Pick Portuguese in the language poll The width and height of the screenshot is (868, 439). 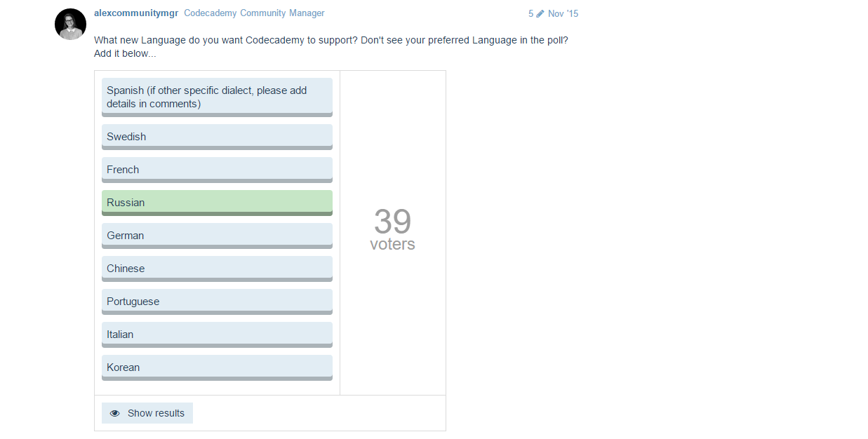[x=217, y=302]
